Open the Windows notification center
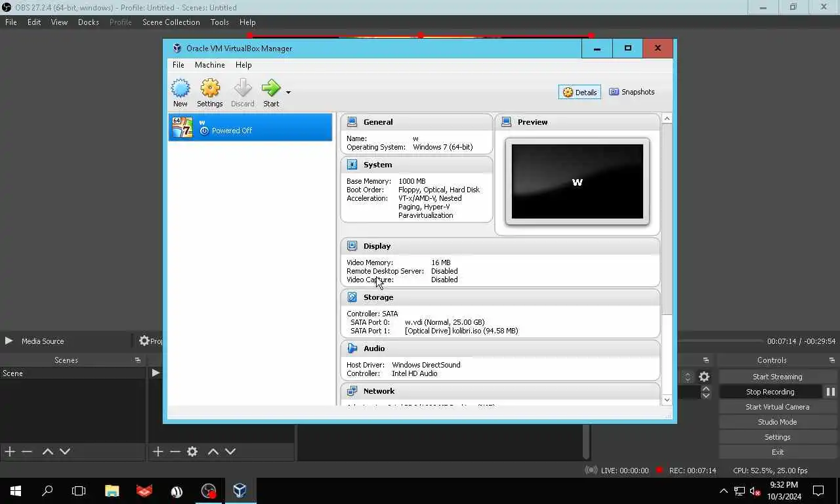 (x=818, y=491)
